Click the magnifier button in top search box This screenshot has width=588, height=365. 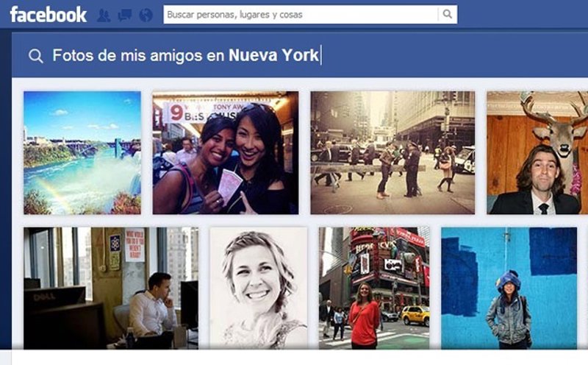447,14
